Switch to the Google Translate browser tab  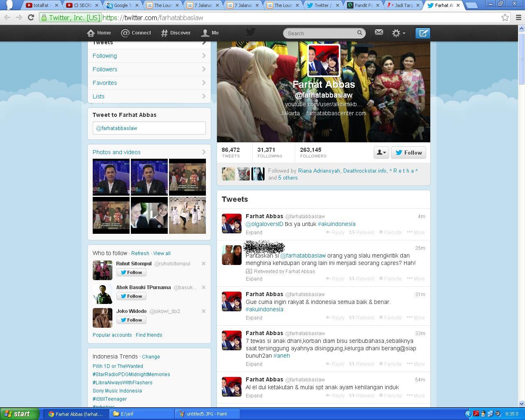[122, 5]
